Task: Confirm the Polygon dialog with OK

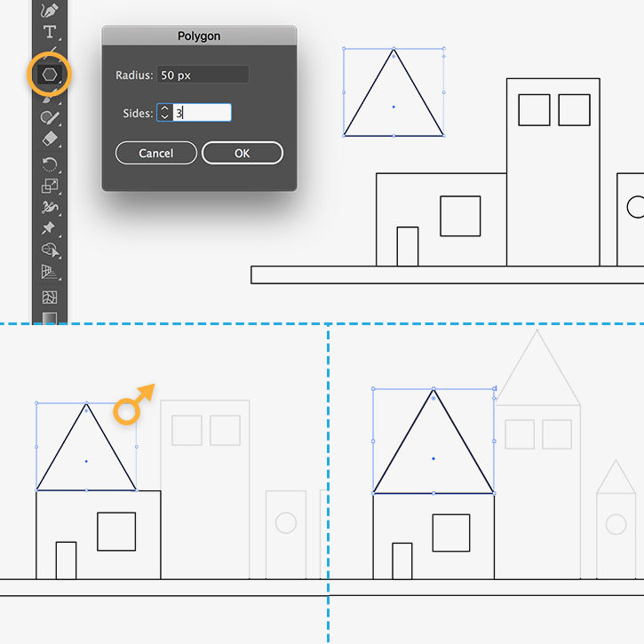Action: click(242, 153)
